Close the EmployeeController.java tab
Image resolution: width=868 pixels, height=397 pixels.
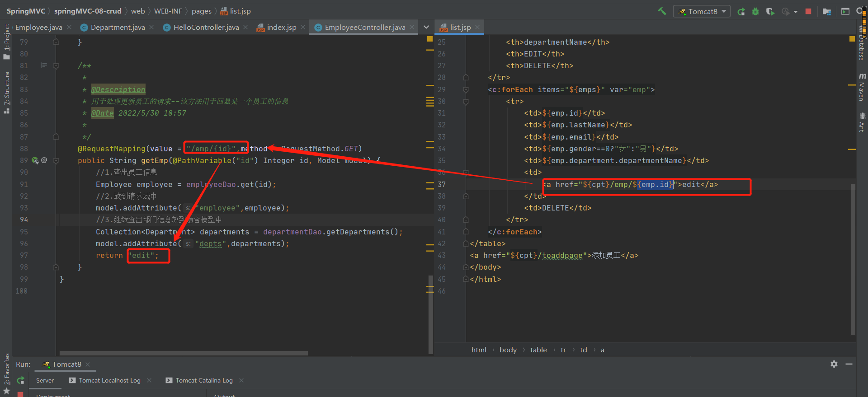coord(412,27)
